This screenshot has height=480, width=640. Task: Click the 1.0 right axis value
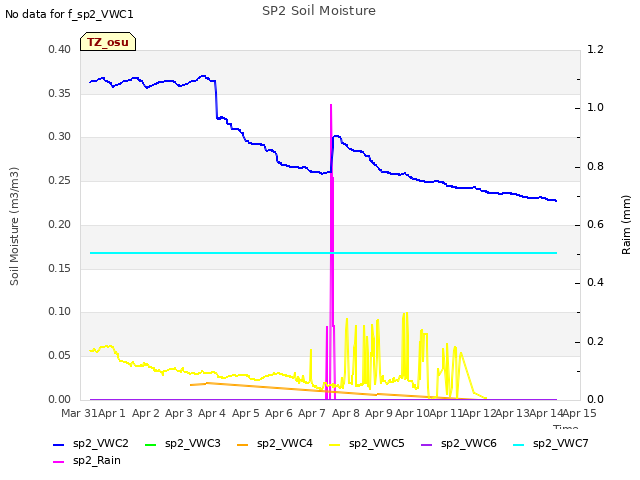[596, 107]
